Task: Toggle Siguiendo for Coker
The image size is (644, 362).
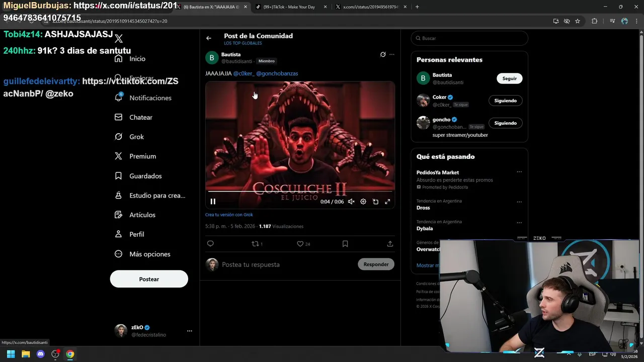Action: 505,101
